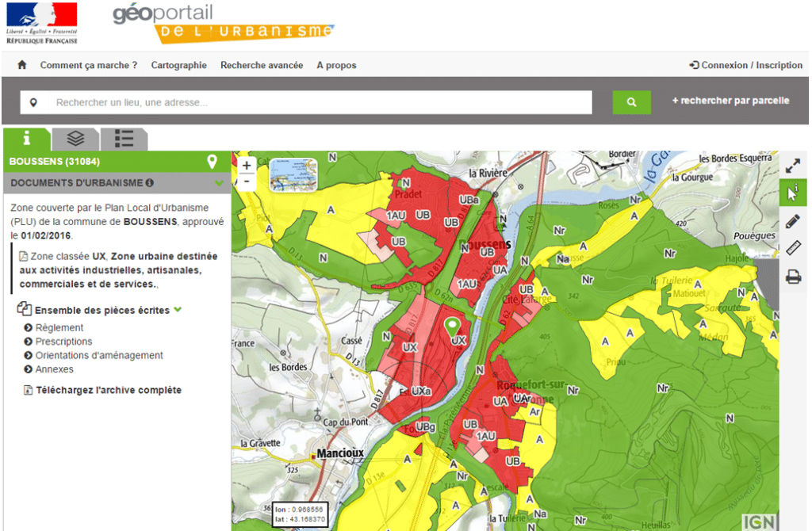Toggle fullscreen map with the expand arrows
This screenshot has width=812, height=531.
793,167
